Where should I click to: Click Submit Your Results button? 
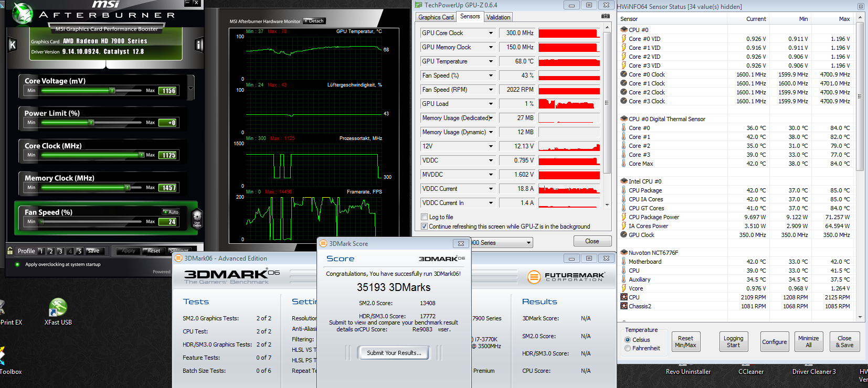click(394, 353)
